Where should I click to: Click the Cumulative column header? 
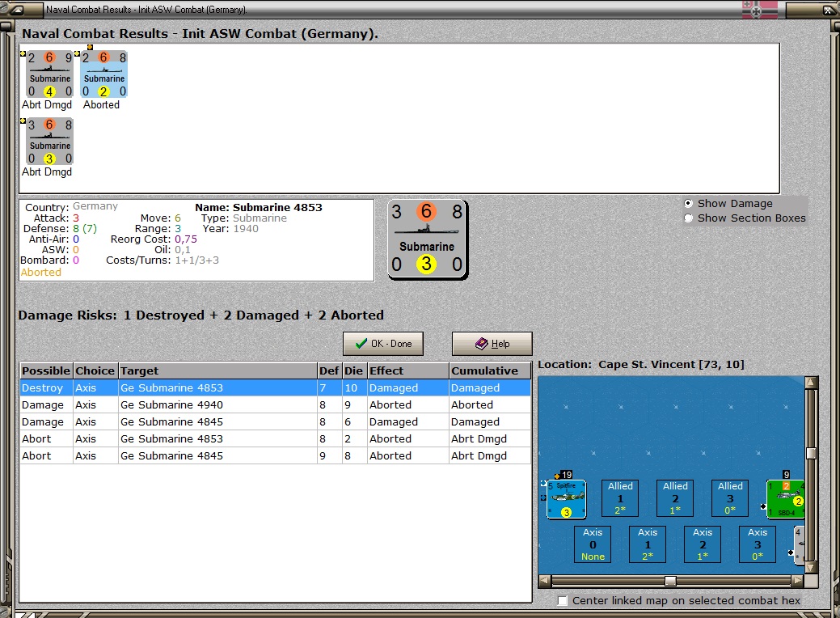click(490, 371)
